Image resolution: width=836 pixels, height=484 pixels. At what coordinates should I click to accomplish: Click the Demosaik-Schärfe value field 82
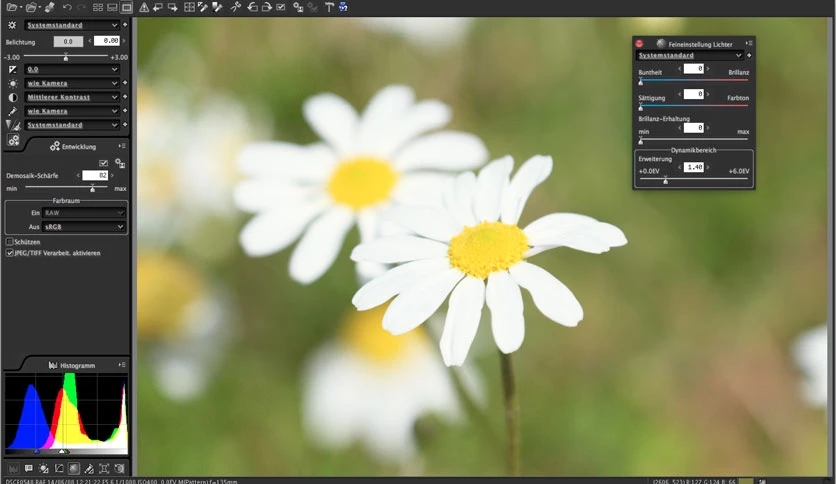click(x=95, y=175)
